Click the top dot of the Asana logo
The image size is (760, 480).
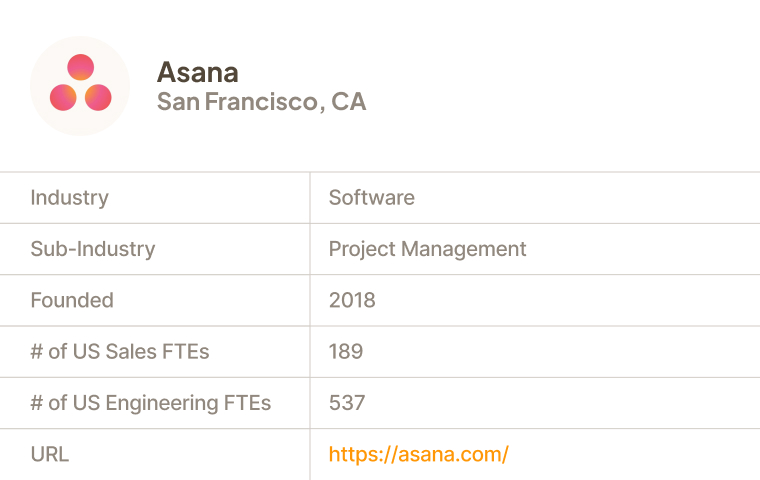coord(80,67)
